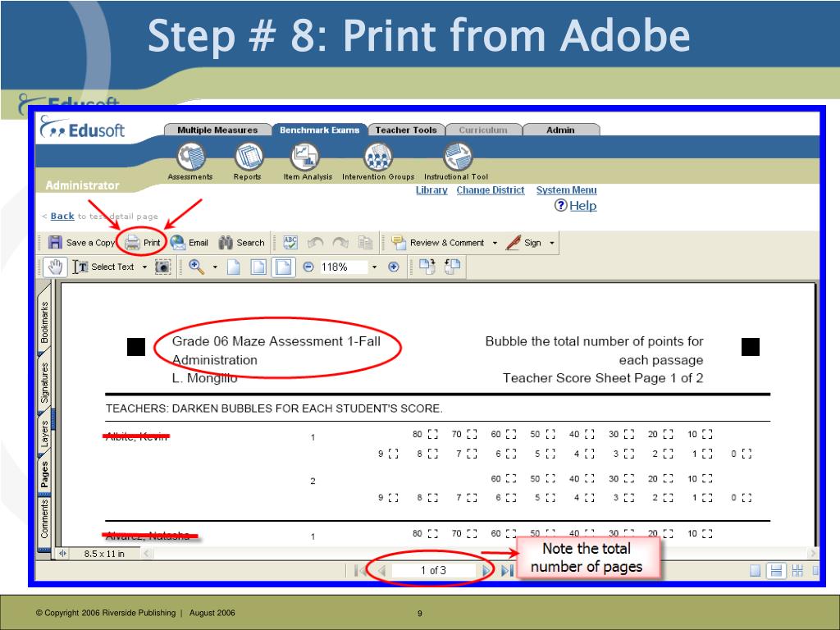The height and width of the screenshot is (630, 840).
Task: Go to the previous page arrow
Action: click(381, 571)
